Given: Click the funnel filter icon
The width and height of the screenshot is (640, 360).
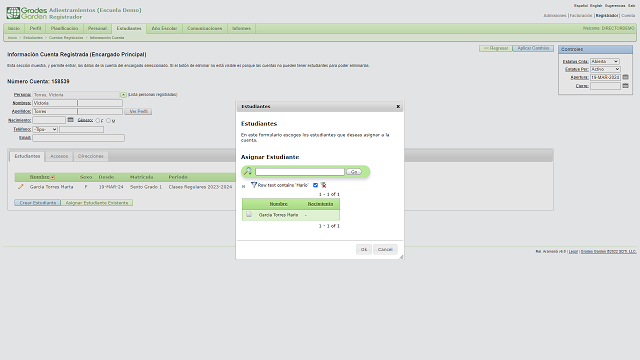Looking at the screenshot, I should [x=253, y=185].
